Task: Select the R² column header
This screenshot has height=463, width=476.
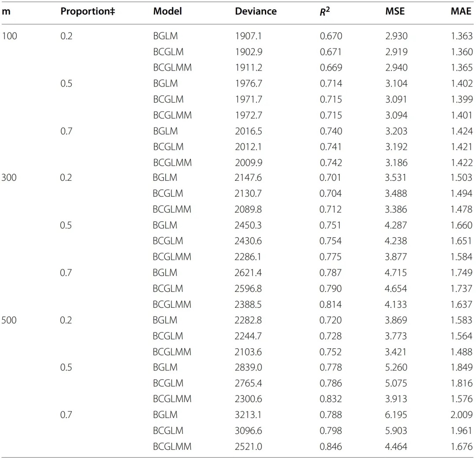Action: 324,11
